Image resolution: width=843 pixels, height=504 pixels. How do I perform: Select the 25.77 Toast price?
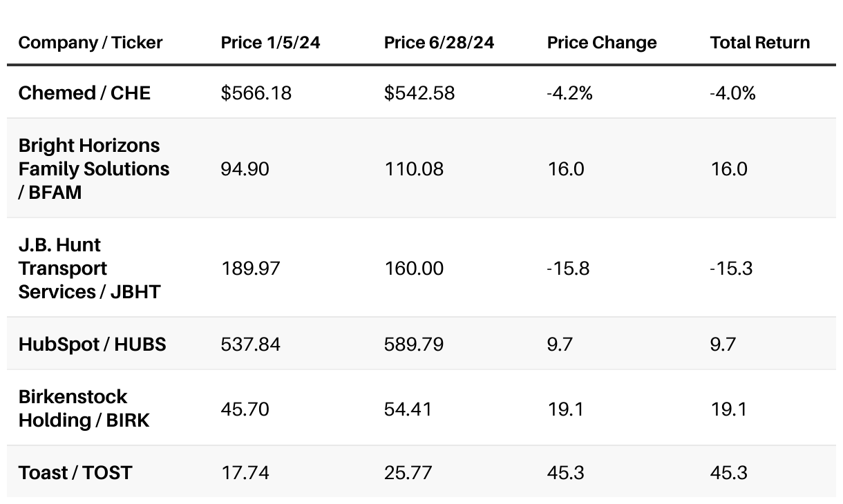click(408, 473)
